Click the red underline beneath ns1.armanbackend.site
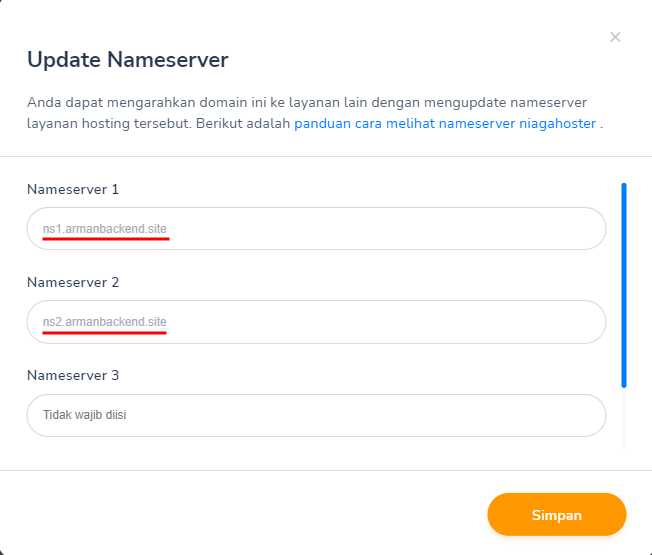 (x=105, y=241)
